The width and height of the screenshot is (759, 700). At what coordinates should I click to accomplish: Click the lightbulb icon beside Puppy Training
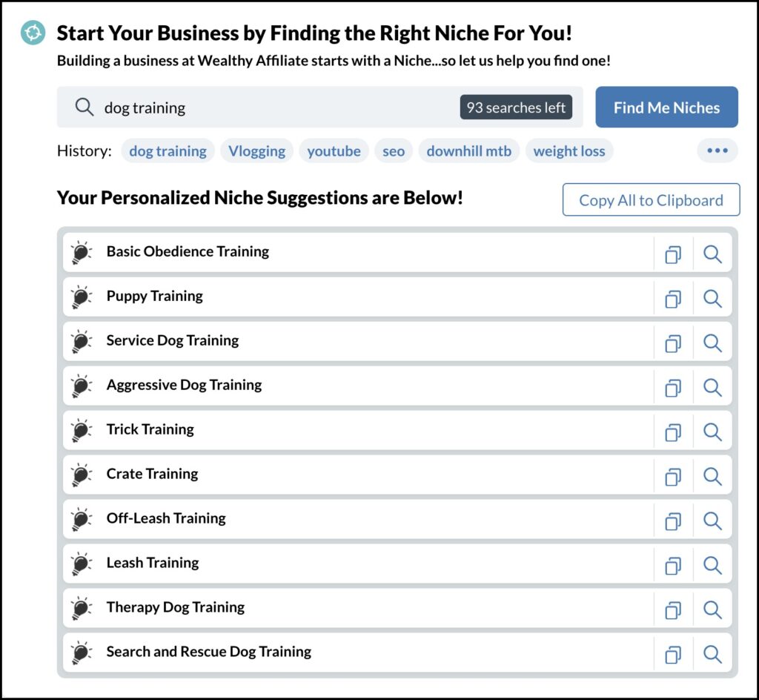tap(81, 297)
